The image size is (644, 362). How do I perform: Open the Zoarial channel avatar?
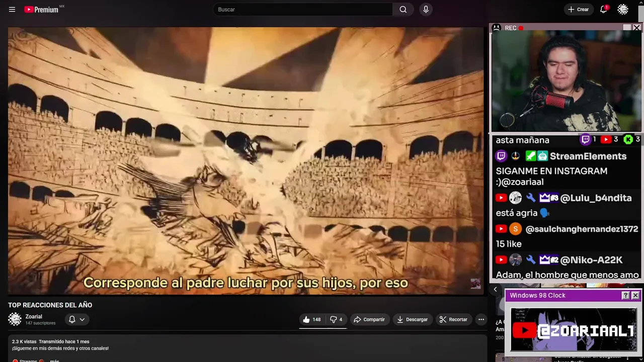tap(15, 319)
